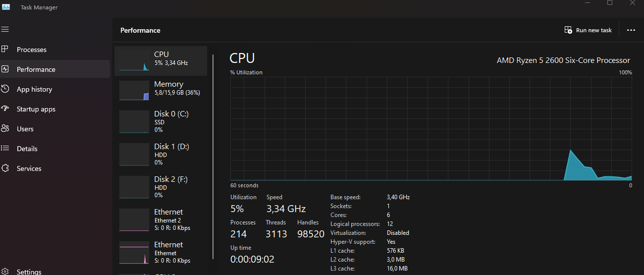Select the pink Ethernet graph thumbnail
This screenshot has height=275, width=644.
pos(134,253)
